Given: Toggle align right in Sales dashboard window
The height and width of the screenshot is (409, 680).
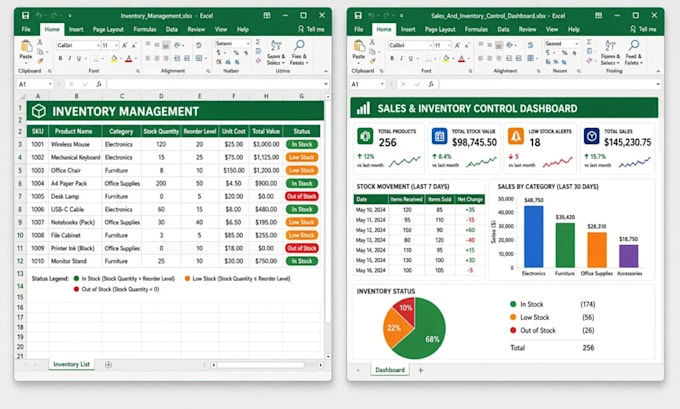Looking at the screenshot, I should click(499, 58).
